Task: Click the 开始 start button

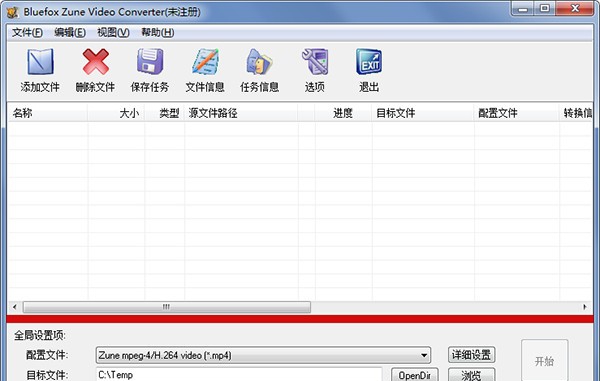Action: coord(544,360)
